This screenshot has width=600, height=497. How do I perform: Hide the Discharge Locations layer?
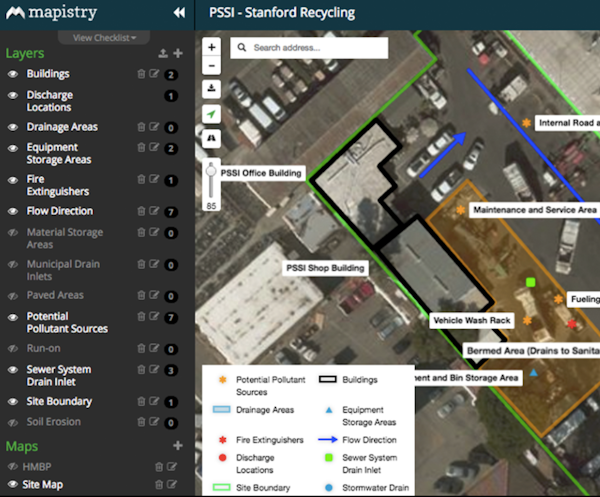[x=13, y=95]
